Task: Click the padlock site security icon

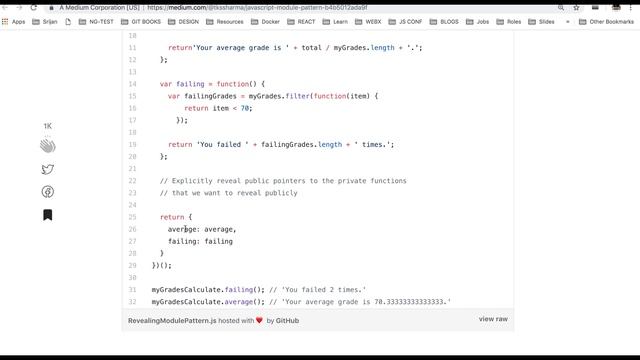Action: (x=51, y=8)
